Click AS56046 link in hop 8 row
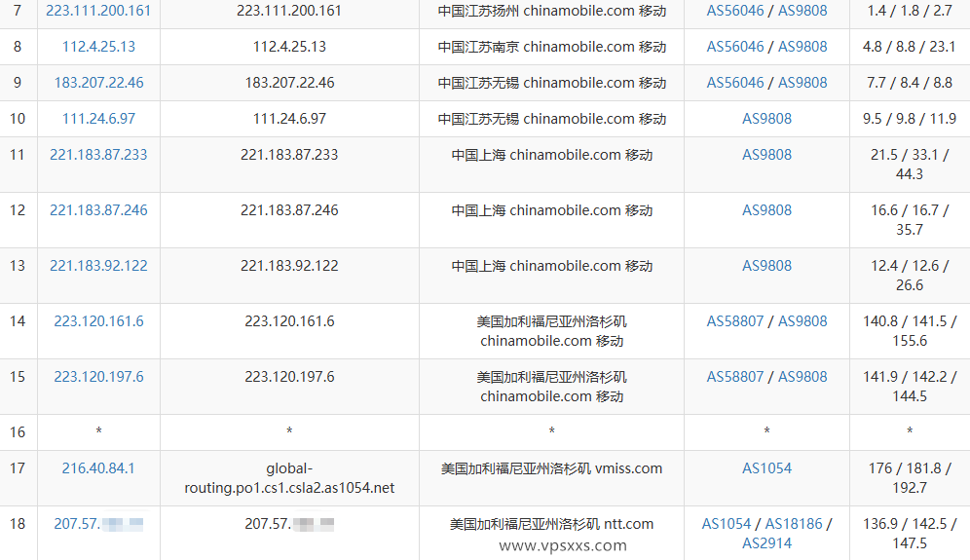Viewport: 970px width, 560px height. [735, 47]
